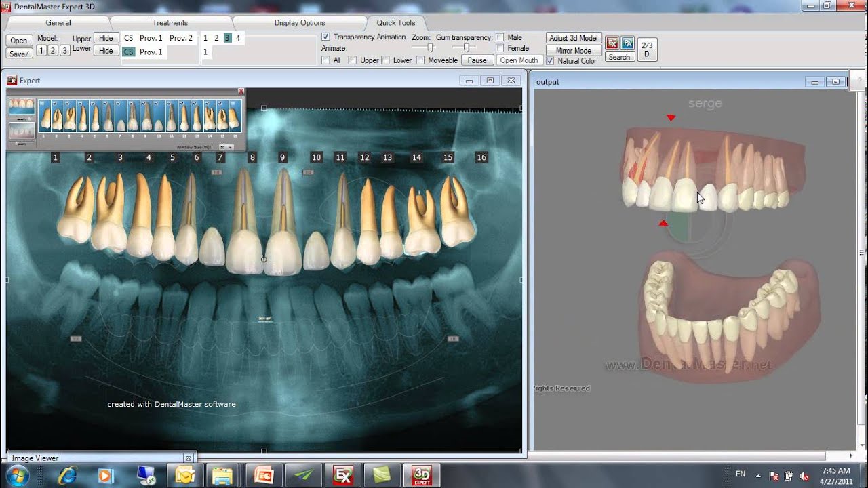The height and width of the screenshot is (488, 868).
Task: Select the lower Prov. 1 stage
Action: pos(151,52)
